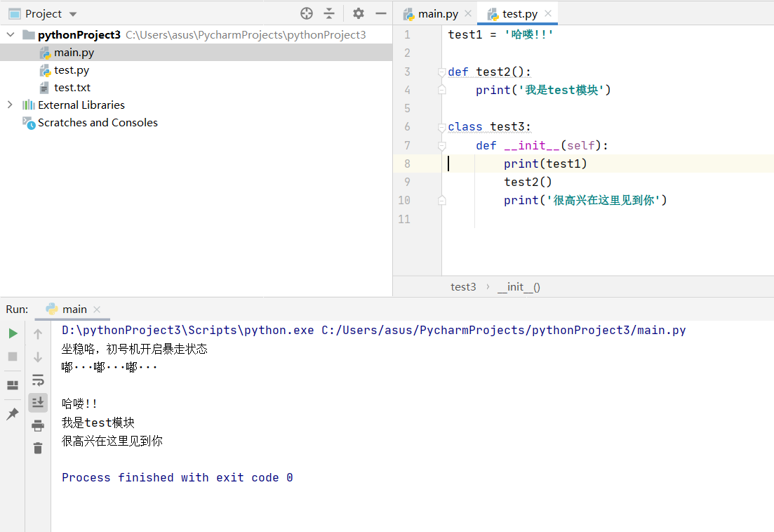Close the main Run tab
Screen dimensions: 774x532
tap(97, 310)
